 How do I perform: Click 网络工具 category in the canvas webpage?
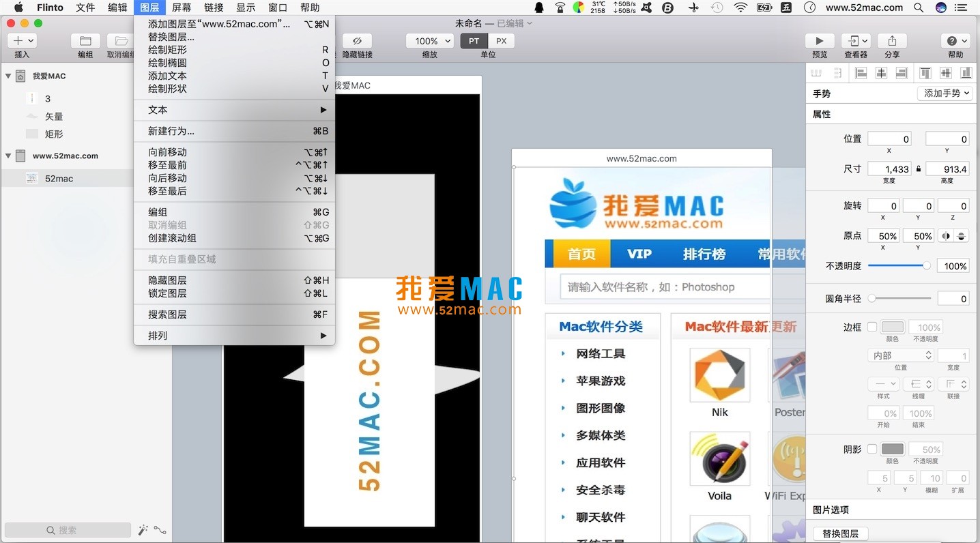tap(601, 353)
